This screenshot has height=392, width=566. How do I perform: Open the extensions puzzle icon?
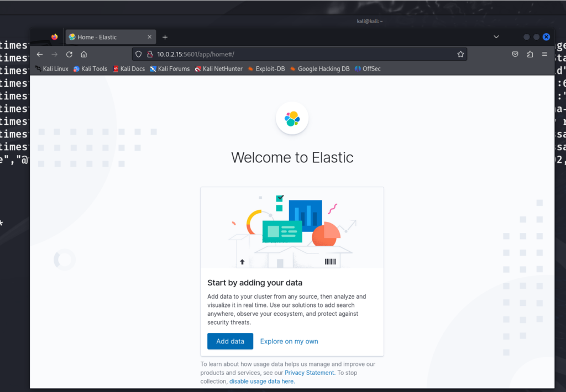530,55
